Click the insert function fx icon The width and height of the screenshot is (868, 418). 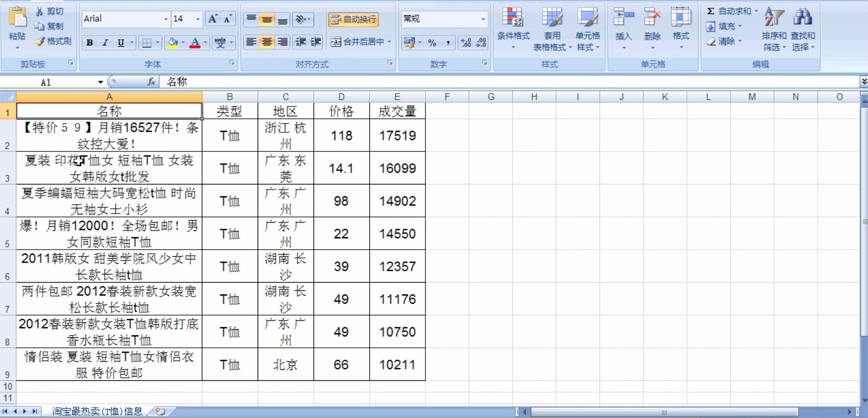pyautogui.click(x=151, y=82)
